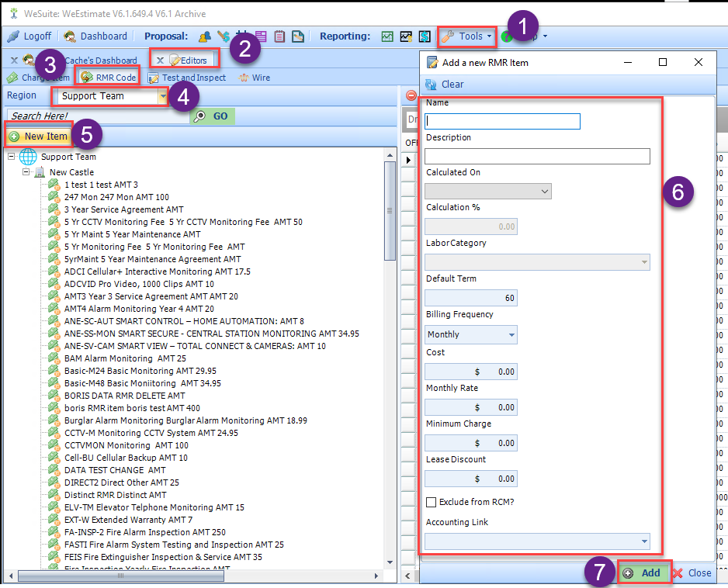Click the Test and Inspect pencil icon

click(x=153, y=78)
